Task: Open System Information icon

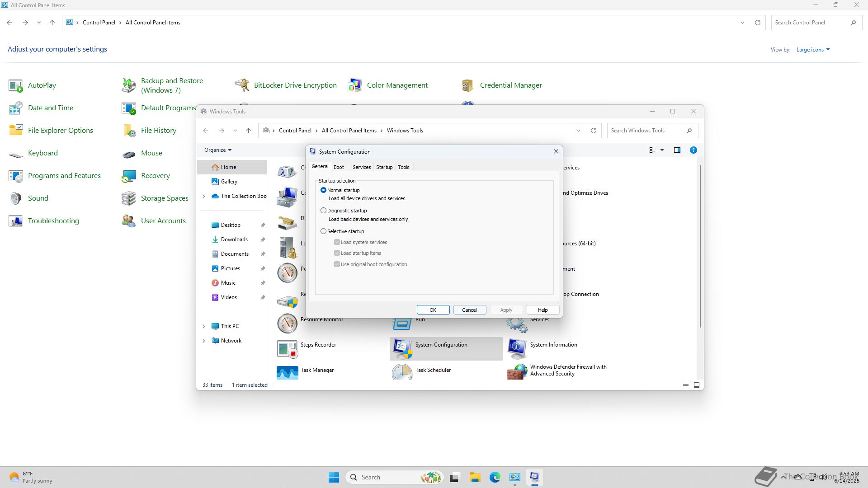Action: (517, 348)
